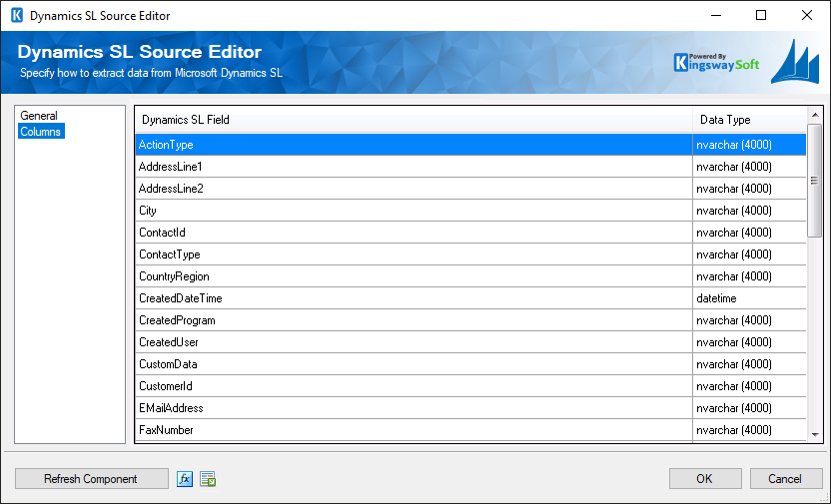Click the scrollbar down arrow
Screen dimensions: 831x504
tap(815, 435)
